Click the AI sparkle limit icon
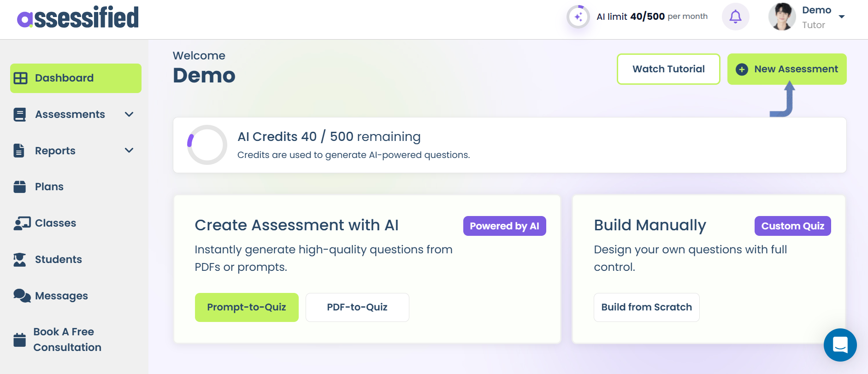Screen dimensions: 868x374 point(578,17)
